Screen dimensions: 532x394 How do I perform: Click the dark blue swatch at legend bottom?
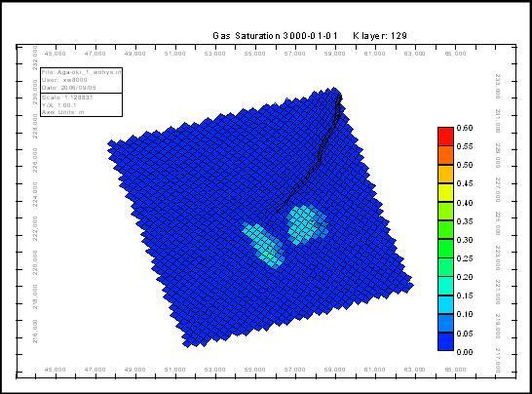pos(445,341)
